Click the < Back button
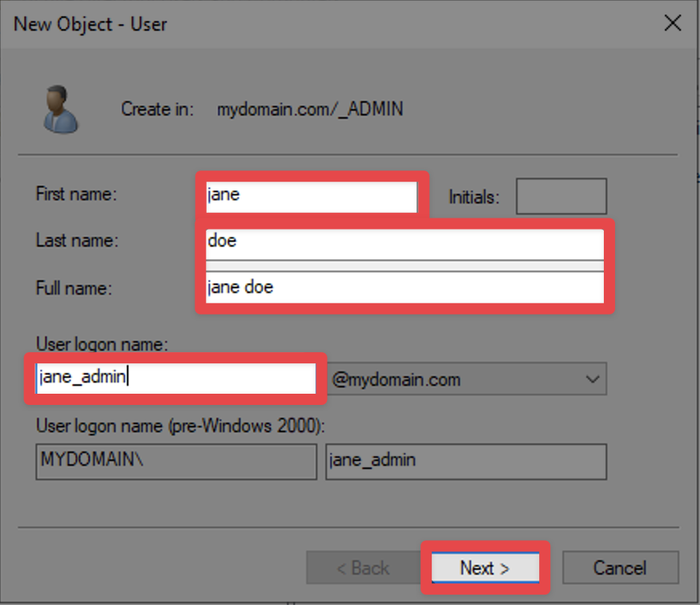The image size is (700, 605). [x=362, y=568]
